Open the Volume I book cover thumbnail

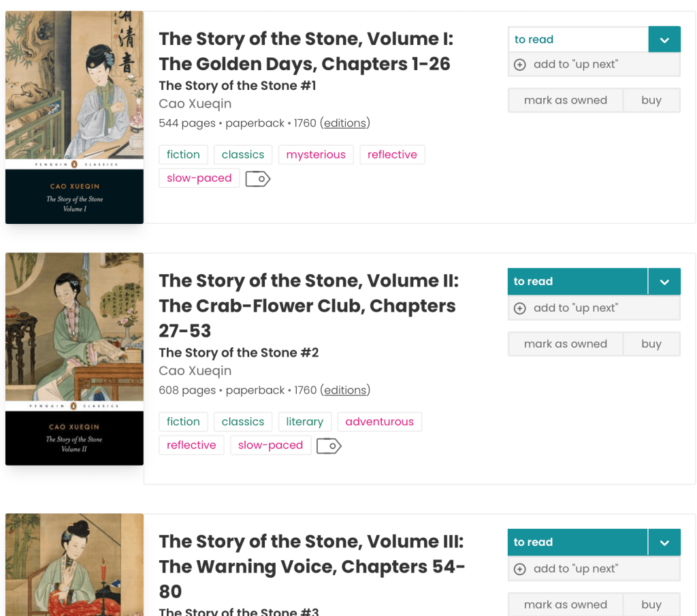pos(74,117)
